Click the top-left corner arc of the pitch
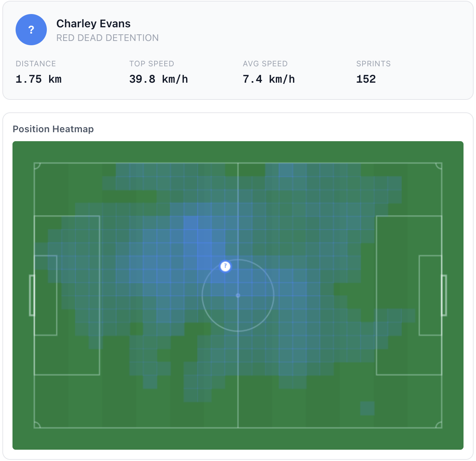Viewport: 476px width, 461px height. click(37, 165)
